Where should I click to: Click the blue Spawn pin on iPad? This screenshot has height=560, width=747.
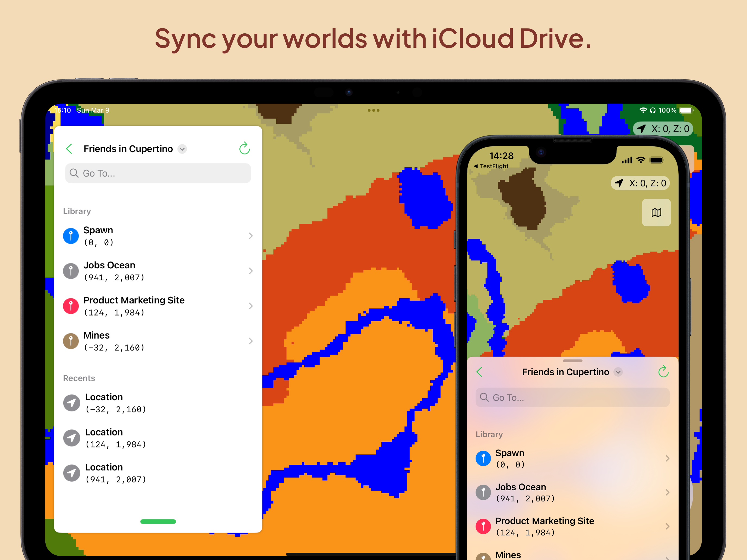[71, 236]
